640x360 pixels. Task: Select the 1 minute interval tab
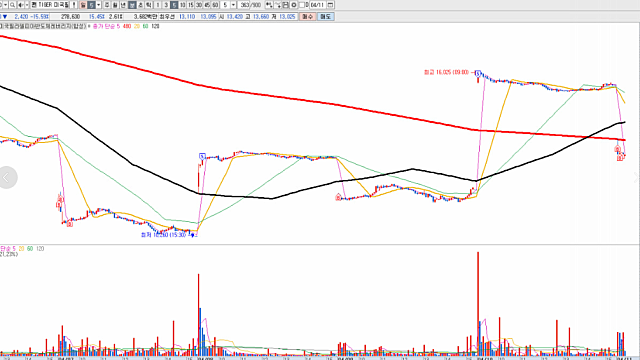158,5
